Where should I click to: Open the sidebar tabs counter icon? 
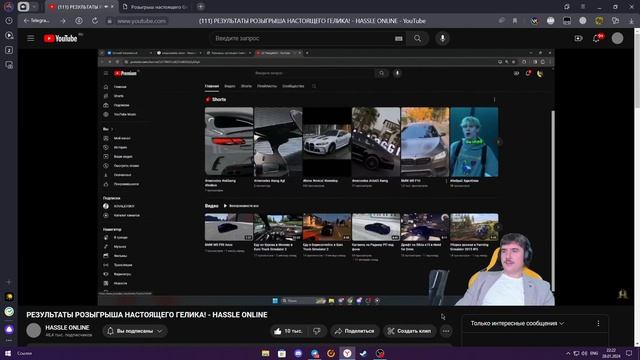click(x=9, y=50)
